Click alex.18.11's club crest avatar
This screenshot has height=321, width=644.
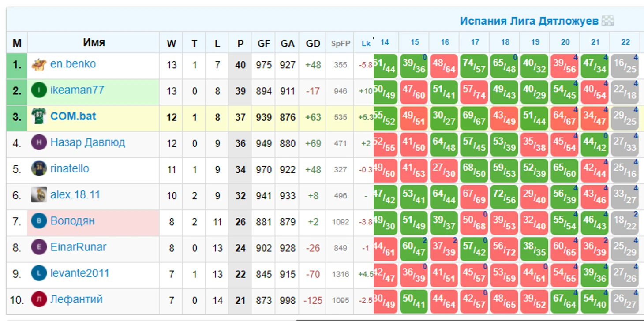[x=39, y=195]
